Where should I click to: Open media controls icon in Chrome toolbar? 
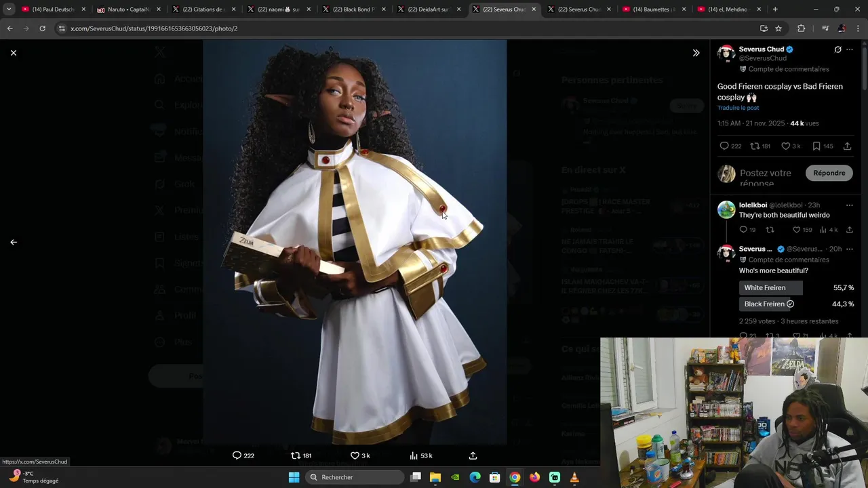[x=825, y=28]
